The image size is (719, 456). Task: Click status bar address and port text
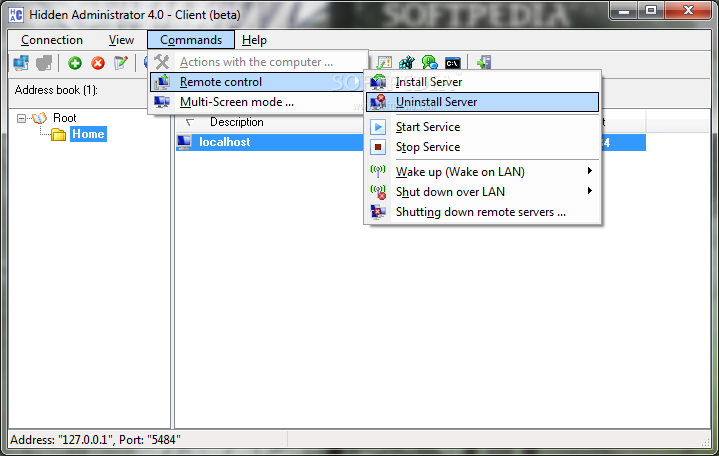click(x=95, y=440)
